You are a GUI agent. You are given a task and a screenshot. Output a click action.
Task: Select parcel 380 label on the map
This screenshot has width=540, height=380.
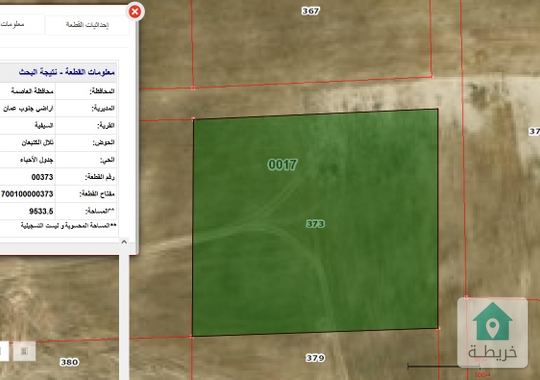click(69, 362)
